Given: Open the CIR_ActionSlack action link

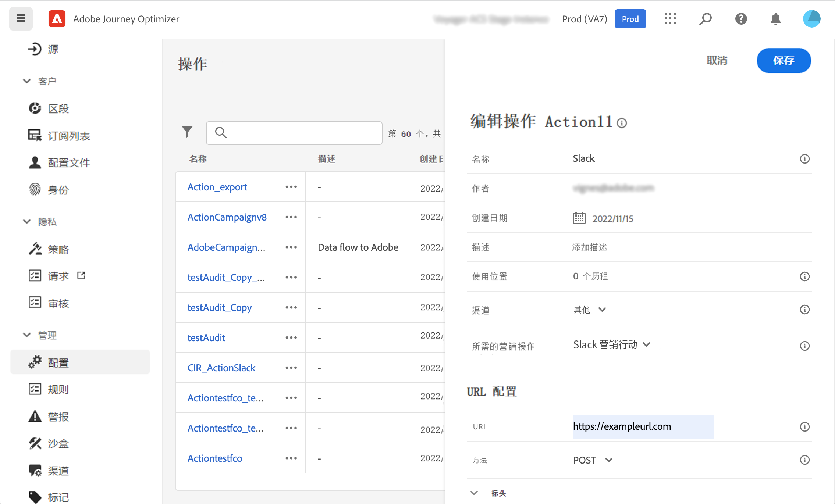Looking at the screenshot, I should click(x=221, y=368).
